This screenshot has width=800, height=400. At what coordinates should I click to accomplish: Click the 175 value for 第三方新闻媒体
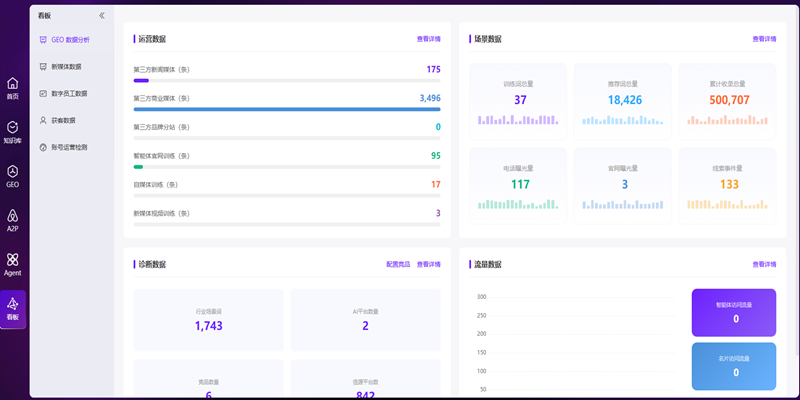pyautogui.click(x=434, y=69)
